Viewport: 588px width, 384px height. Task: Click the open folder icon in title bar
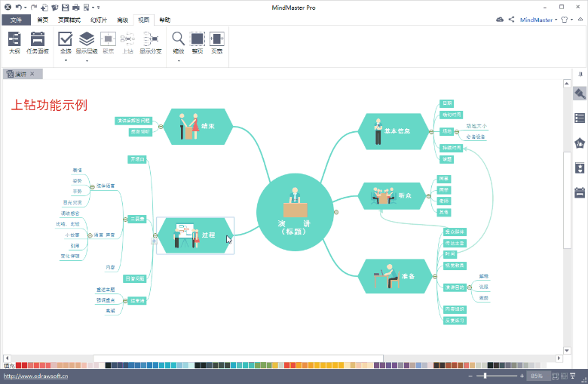pos(55,7)
